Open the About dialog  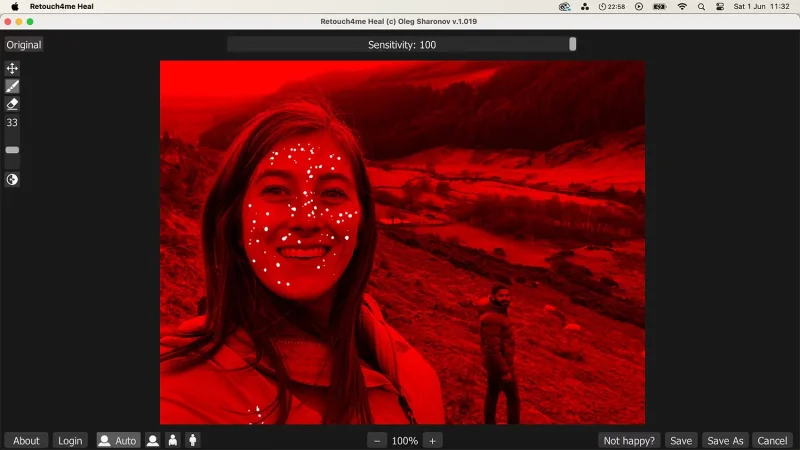(26, 441)
